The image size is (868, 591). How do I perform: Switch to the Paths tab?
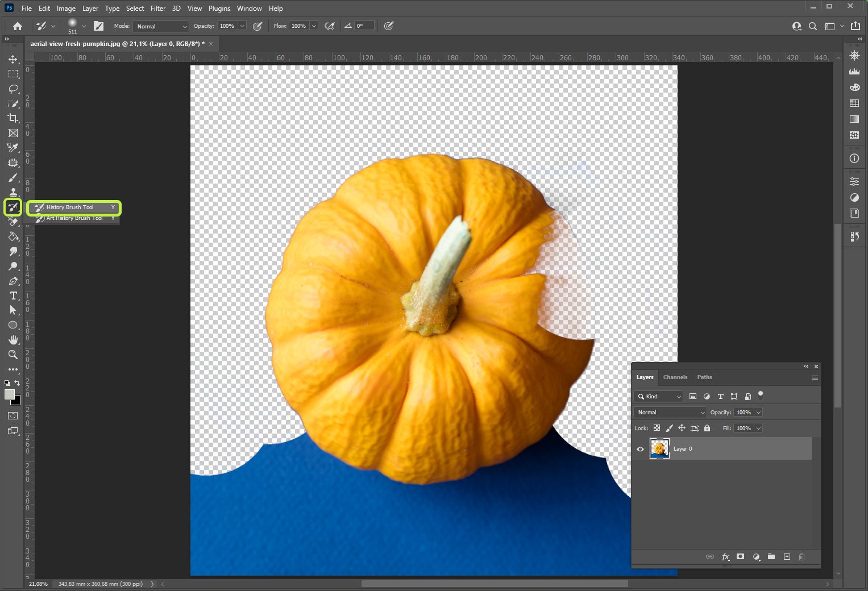pyautogui.click(x=704, y=377)
